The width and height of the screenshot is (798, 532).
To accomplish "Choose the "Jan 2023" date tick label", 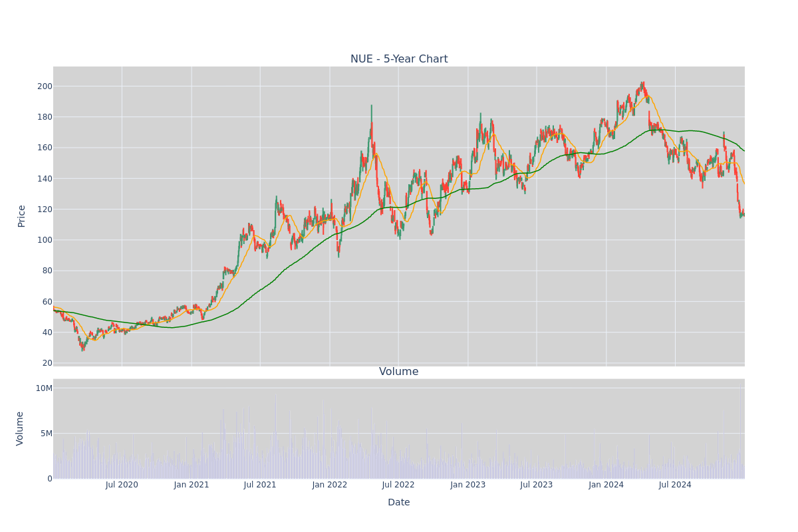I will 468,485.
